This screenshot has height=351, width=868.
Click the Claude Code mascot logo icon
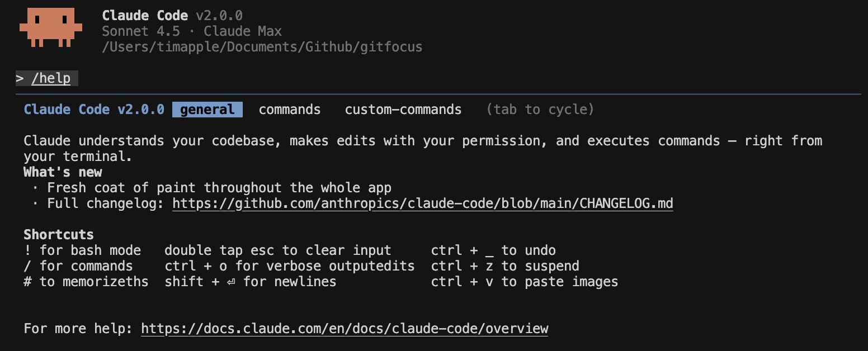50,26
